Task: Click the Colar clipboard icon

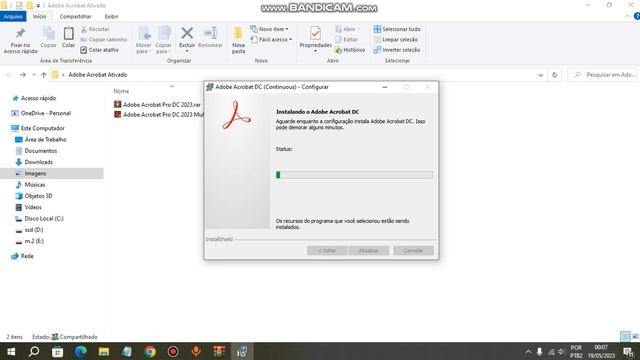Action: (68, 38)
